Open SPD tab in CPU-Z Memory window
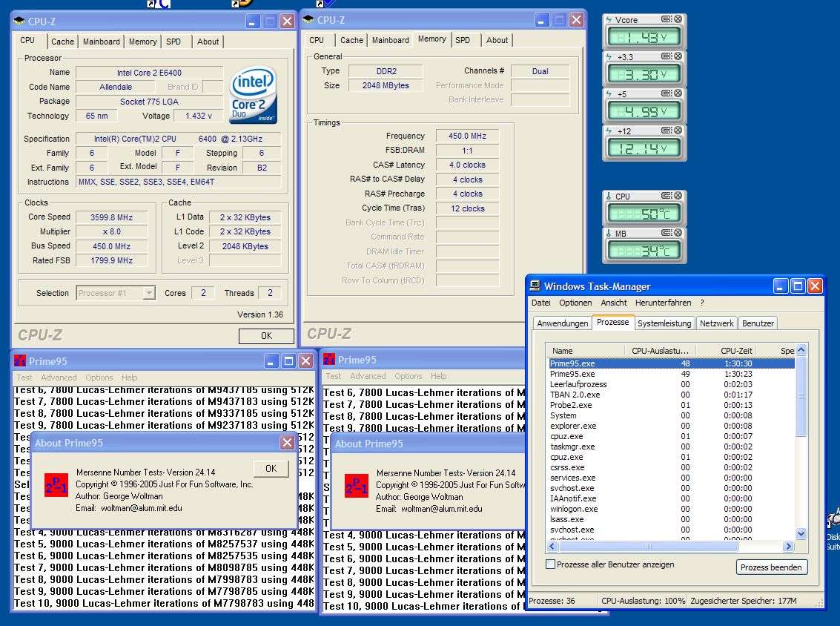Viewport: 840px width, 626px height. coord(463,39)
